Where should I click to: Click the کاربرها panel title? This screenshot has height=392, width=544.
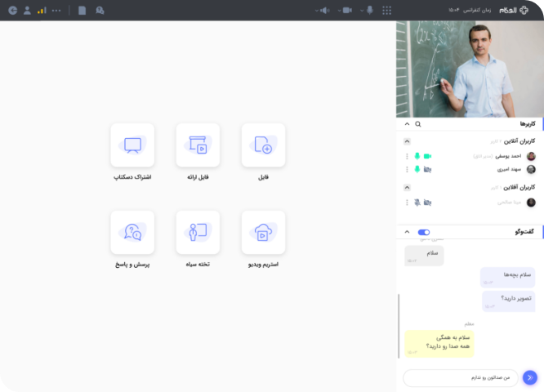[x=528, y=124]
